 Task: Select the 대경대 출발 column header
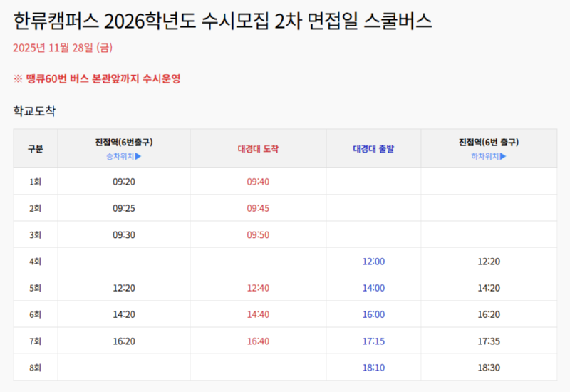pyautogui.click(x=373, y=149)
